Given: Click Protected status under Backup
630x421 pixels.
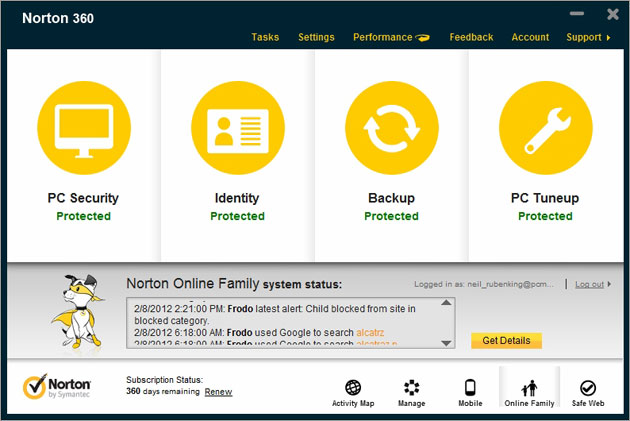Looking at the screenshot, I should [x=391, y=216].
